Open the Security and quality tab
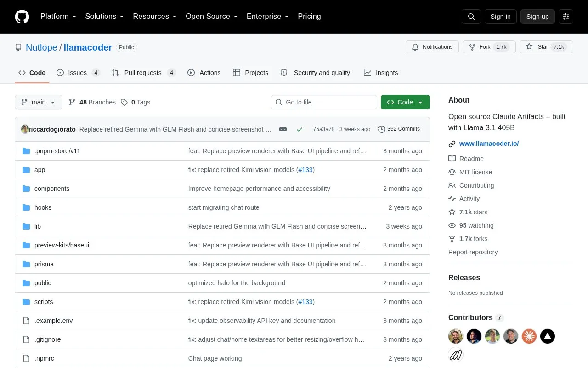 click(315, 73)
